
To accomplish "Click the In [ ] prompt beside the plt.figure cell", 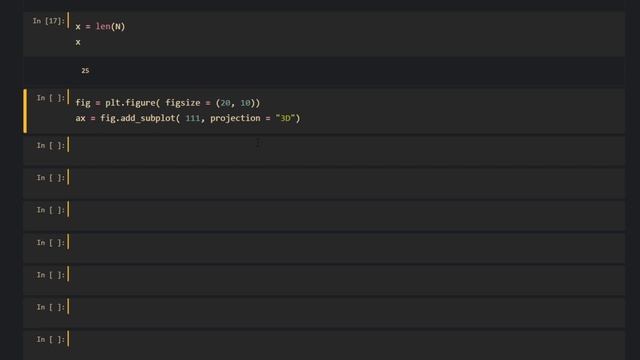I will click(x=51, y=98).
